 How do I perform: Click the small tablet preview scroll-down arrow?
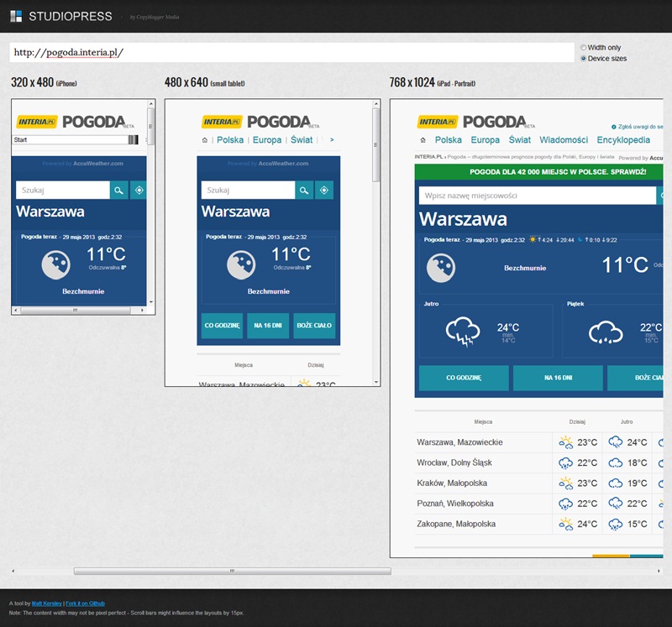coord(375,382)
